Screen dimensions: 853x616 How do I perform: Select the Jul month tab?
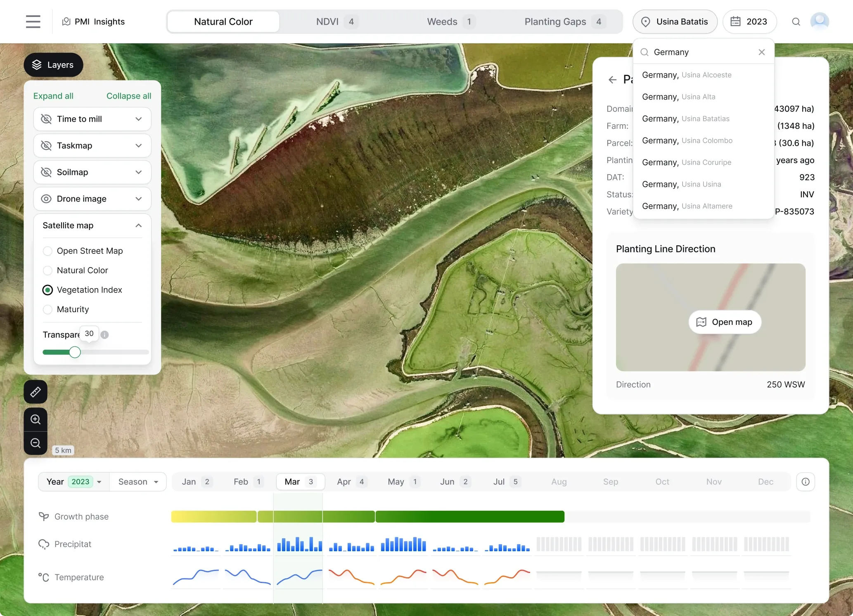coord(507,482)
